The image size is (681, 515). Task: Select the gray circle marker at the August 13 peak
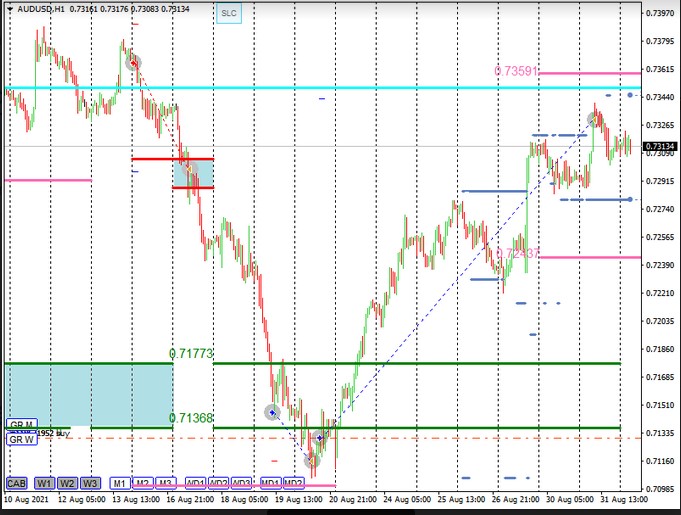(x=133, y=62)
